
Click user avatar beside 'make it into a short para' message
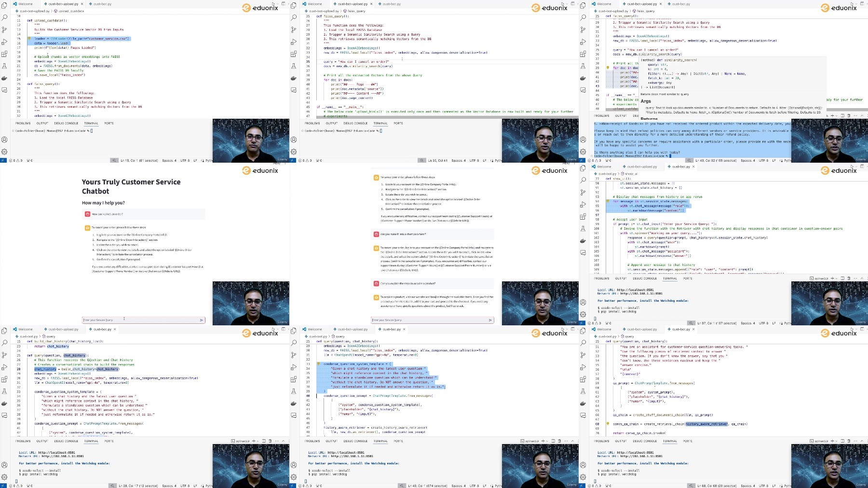tap(376, 234)
